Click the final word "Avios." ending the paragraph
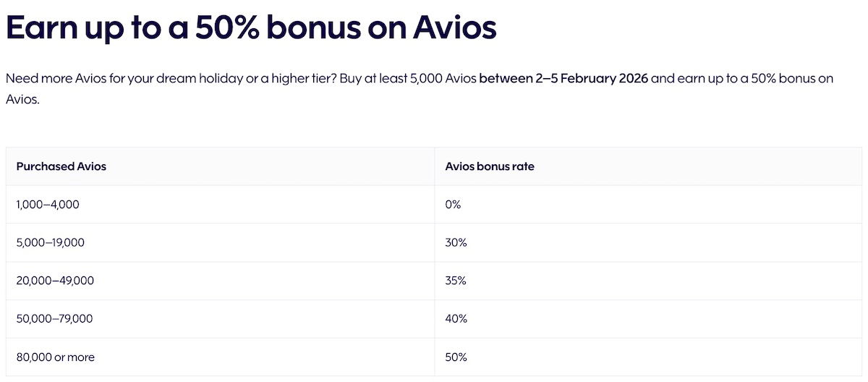 point(22,99)
